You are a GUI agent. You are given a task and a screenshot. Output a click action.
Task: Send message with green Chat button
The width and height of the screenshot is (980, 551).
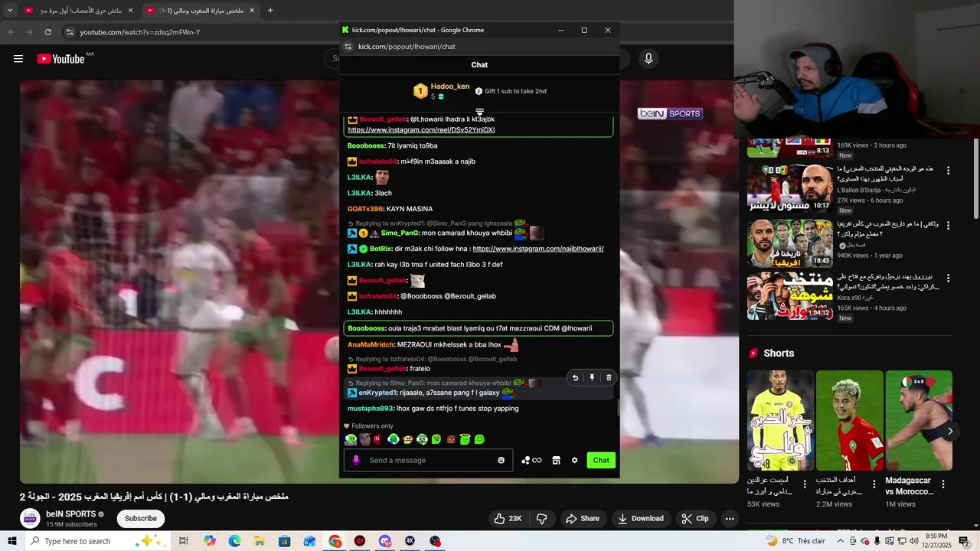(x=601, y=460)
